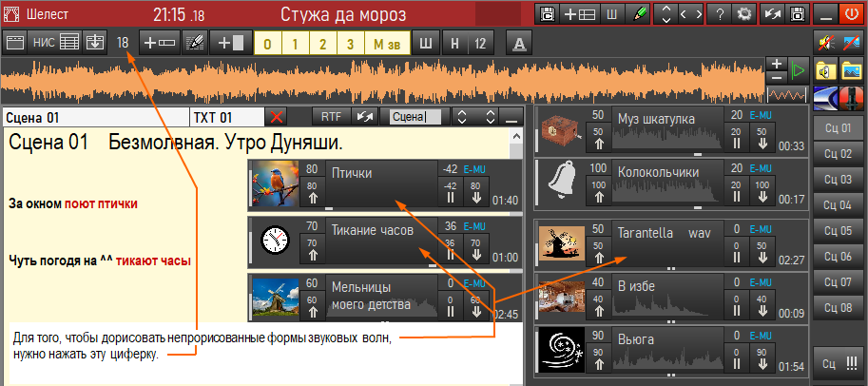The width and height of the screenshot is (868, 386).
Task: Click the window layout icon at toolbar start
Action: (15, 42)
